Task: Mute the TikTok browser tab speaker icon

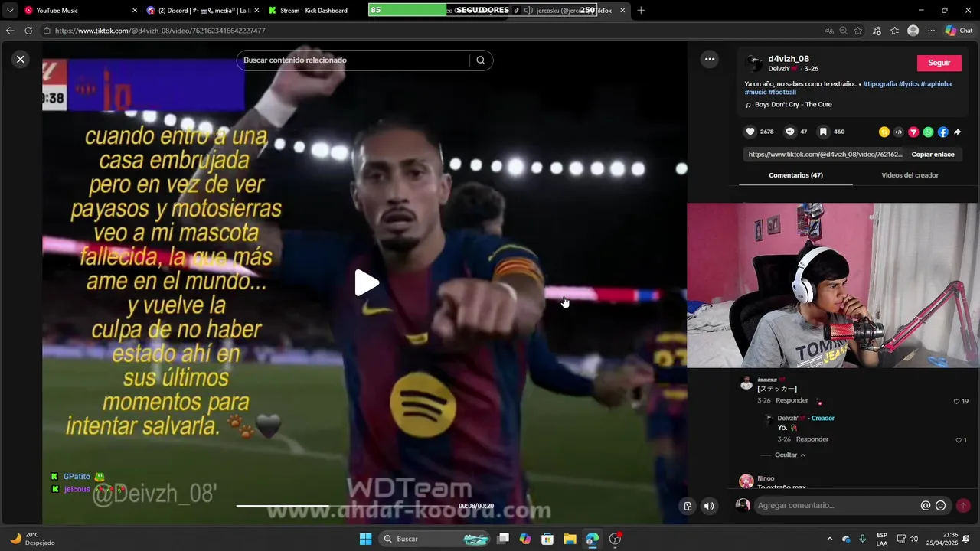Action: 528,11
